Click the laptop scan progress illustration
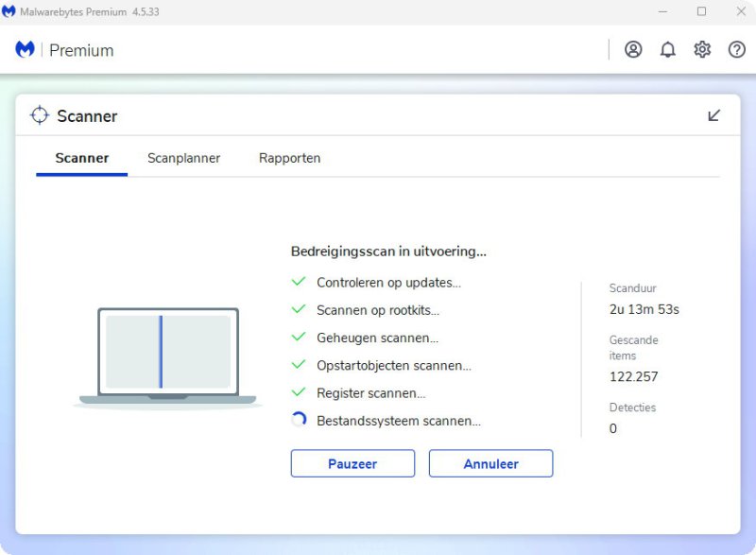 tap(167, 356)
